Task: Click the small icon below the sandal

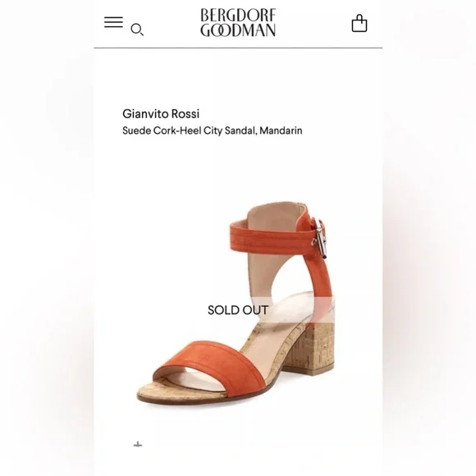Action: 138,445
